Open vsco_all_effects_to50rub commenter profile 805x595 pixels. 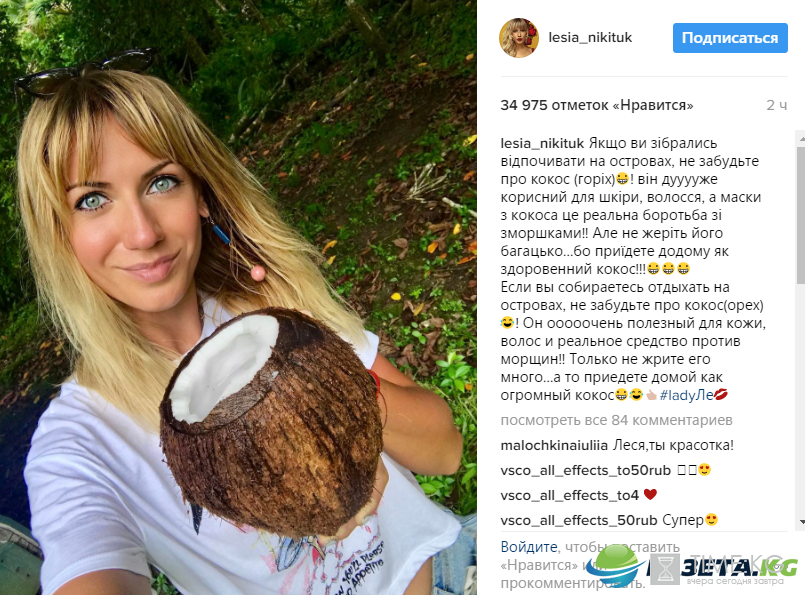coord(585,470)
